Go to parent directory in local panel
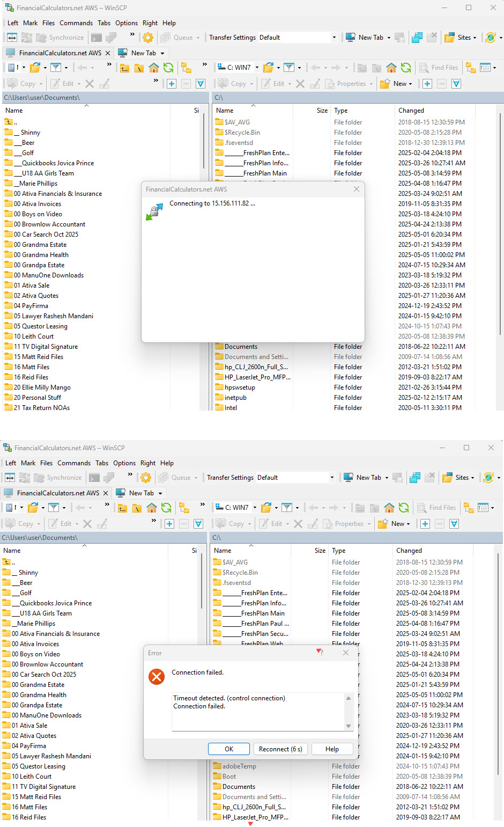504x827 pixels. click(124, 68)
